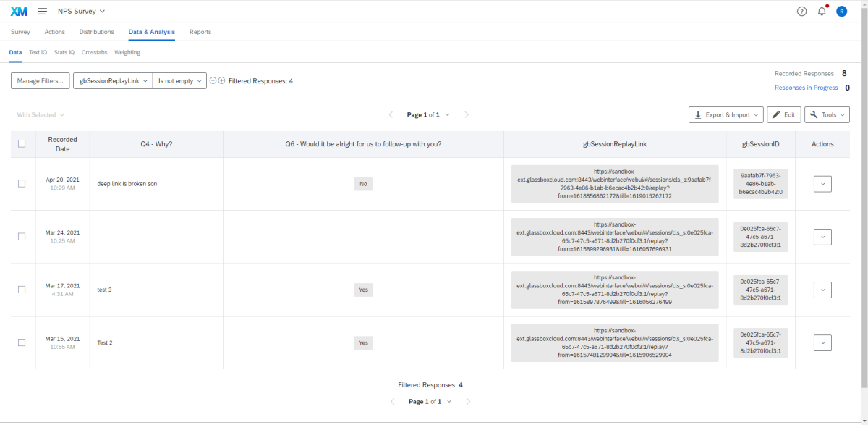Switch to the Reports tab
868x425 pixels.
coord(200,32)
